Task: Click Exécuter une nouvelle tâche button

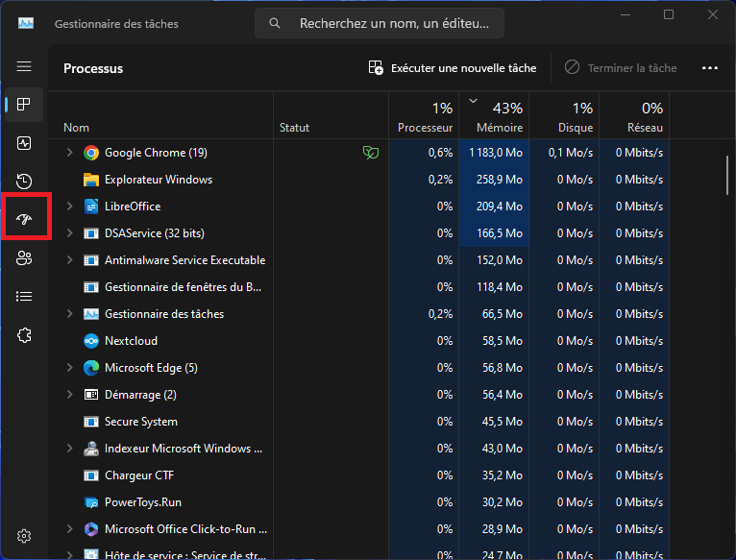Action: point(452,68)
